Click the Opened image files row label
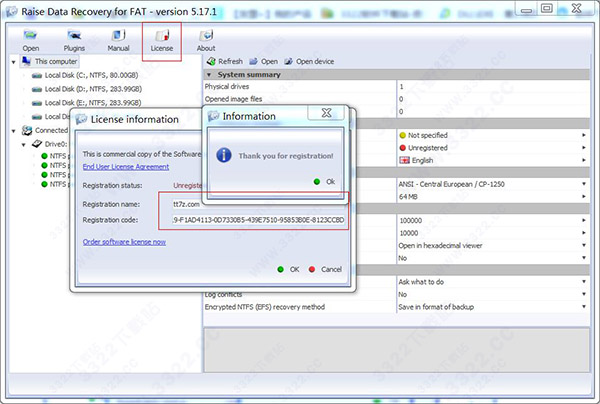 click(x=233, y=99)
